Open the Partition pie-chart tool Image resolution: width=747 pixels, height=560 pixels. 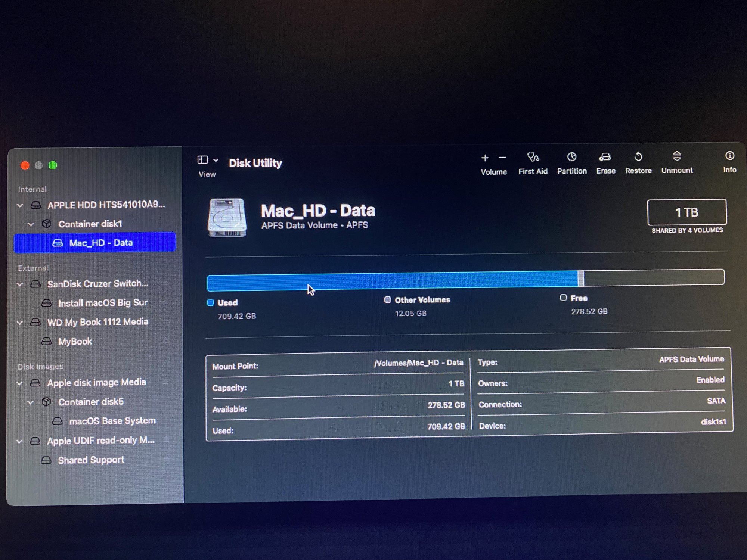tap(571, 157)
